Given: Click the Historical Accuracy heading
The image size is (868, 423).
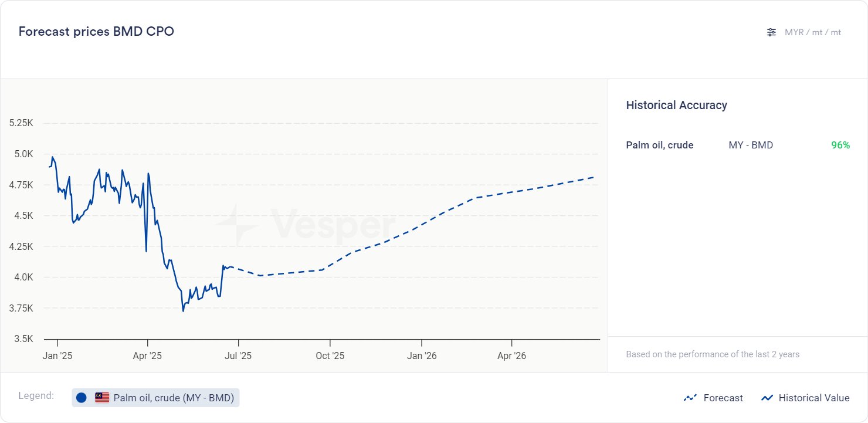Looking at the screenshot, I should (676, 105).
